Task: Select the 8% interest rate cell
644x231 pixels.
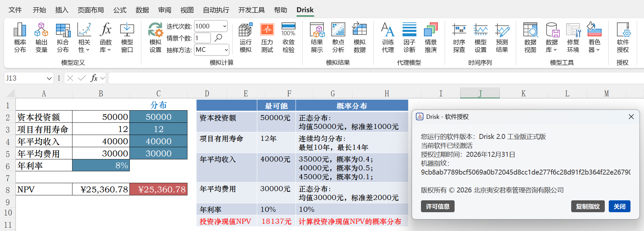Action: tap(101, 165)
